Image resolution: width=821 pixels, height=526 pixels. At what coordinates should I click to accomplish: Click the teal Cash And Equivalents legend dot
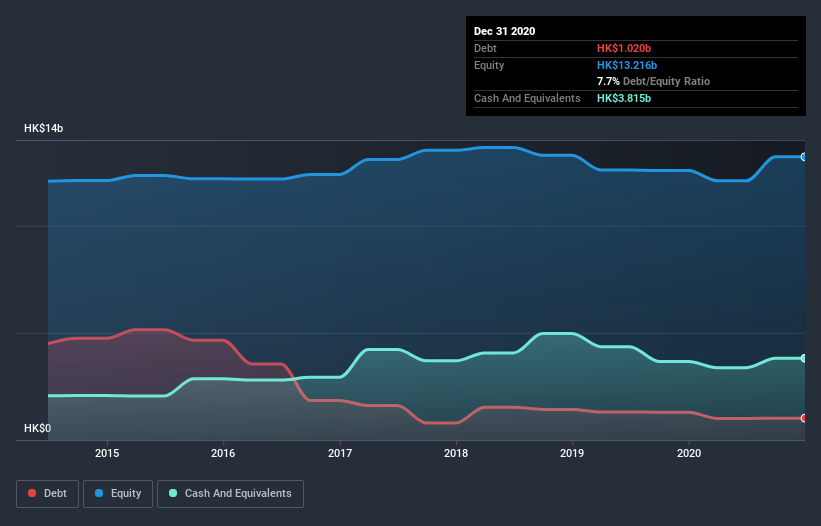[173, 493]
